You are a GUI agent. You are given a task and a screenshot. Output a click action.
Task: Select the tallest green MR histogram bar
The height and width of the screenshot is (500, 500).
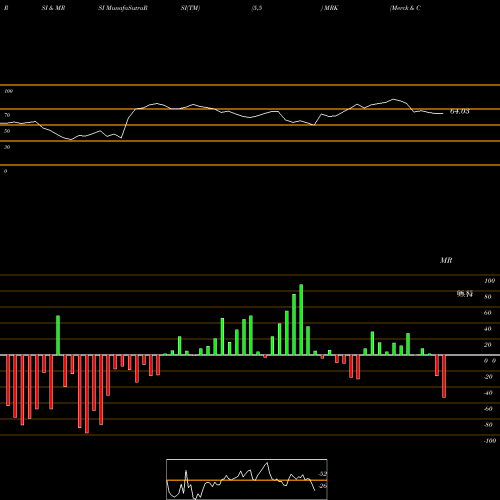point(301,320)
